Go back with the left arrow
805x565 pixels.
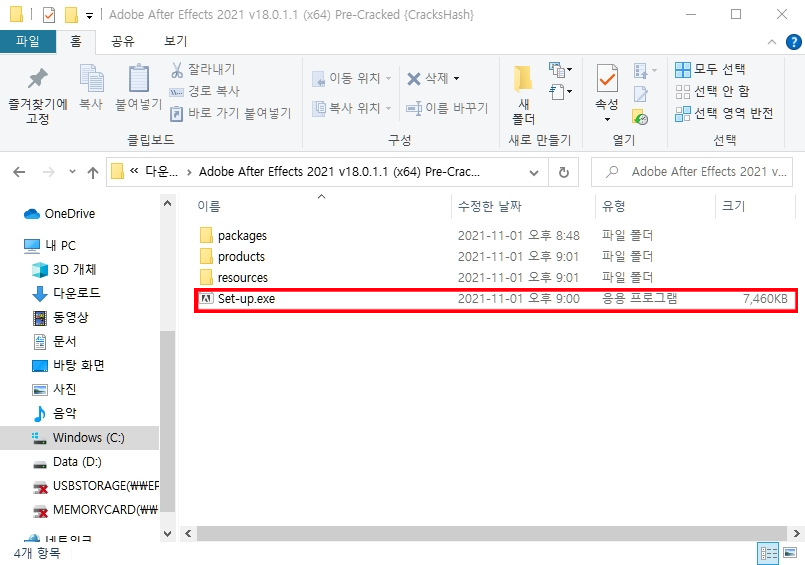click(19, 172)
